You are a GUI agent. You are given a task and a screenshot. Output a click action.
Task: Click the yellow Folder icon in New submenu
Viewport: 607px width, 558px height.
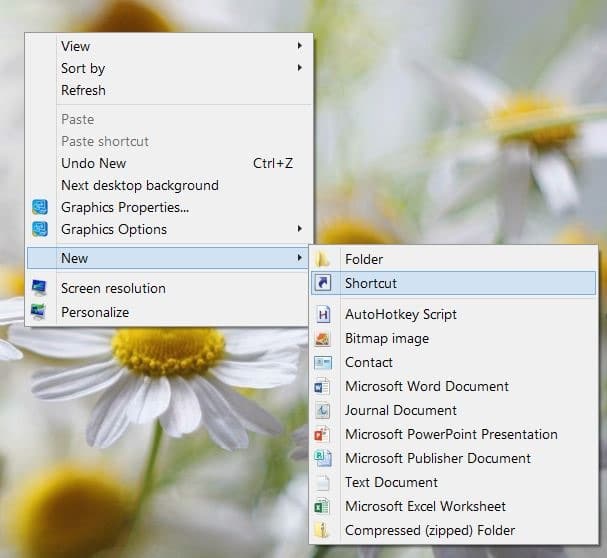pyautogui.click(x=322, y=259)
